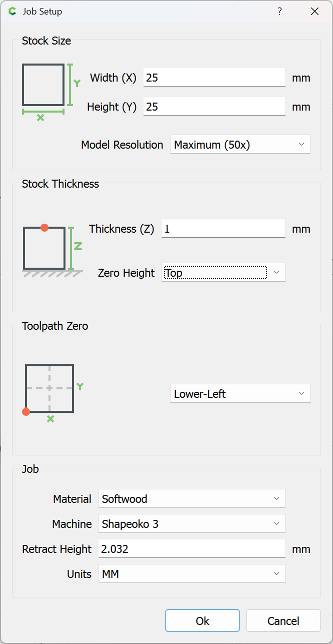Click the Retract Height input field

point(191,549)
